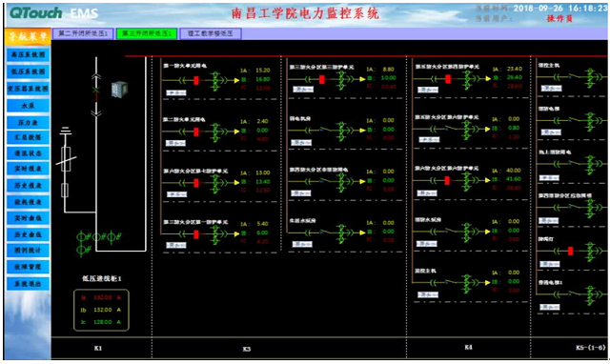Switch to the 第二开闭所低压1 tab
The height and width of the screenshot is (364, 610).
coord(83,33)
